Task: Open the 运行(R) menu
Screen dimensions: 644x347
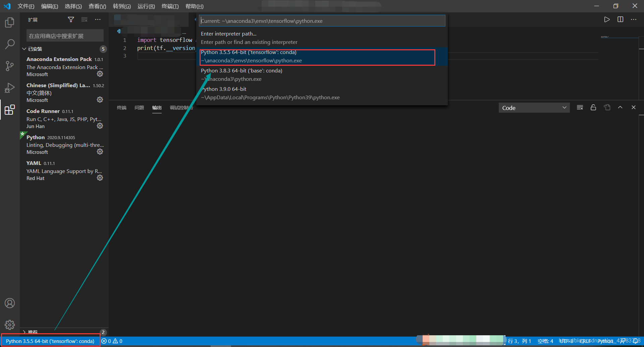Action: [x=146, y=6]
